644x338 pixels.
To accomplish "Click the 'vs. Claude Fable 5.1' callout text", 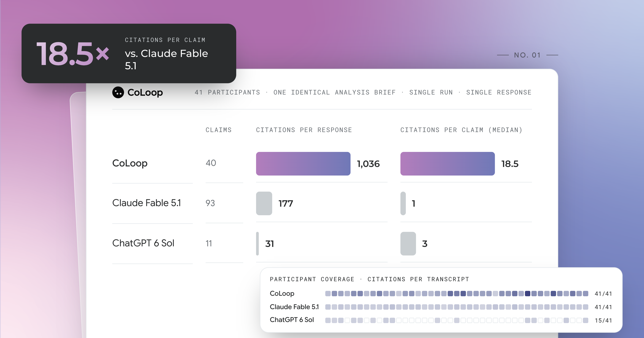I will [x=166, y=60].
